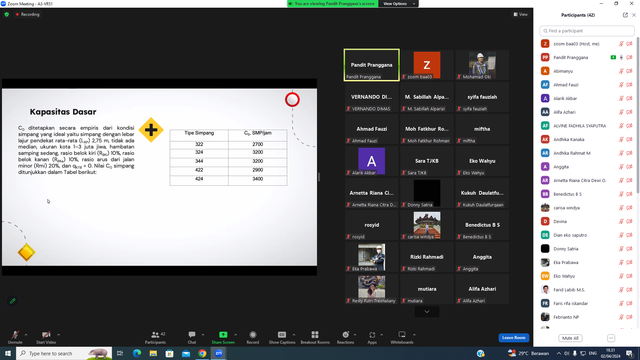Open the three-dot more options in Participants panel
The height and width of the screenshot is (360, 640).
tap(611, 338)
